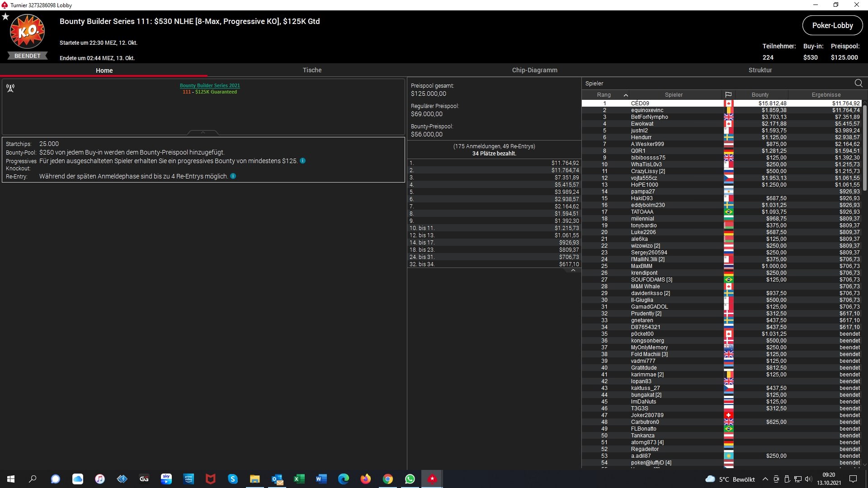The image size is (868, 488).
Task: Show hidden system tray icons
Action: pos(765,479)
